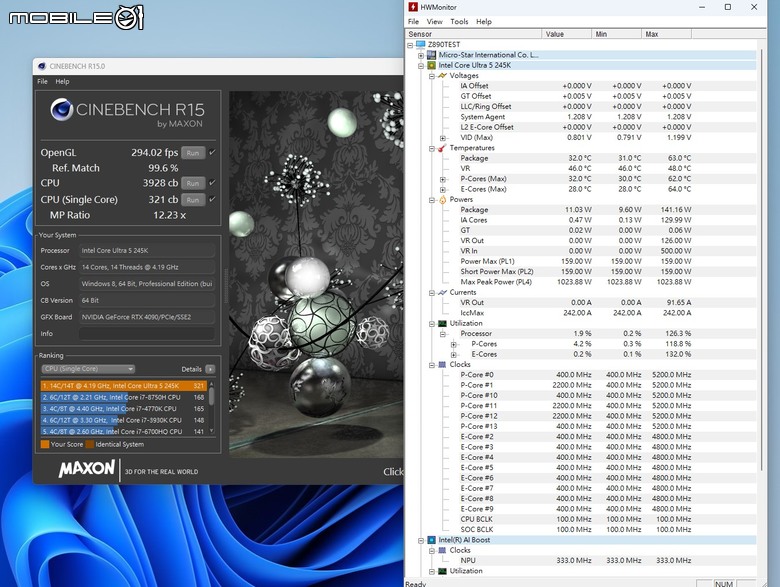Click the HWMonitor title bar icon
This screenshot has width=780, height=587.
pos(412,7)
